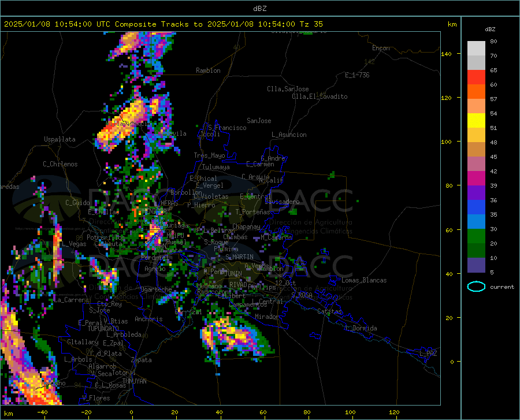Click the '120' tick on horizontal km axis
This screenshot has height=420, width=520.
(x=394, y=412)
